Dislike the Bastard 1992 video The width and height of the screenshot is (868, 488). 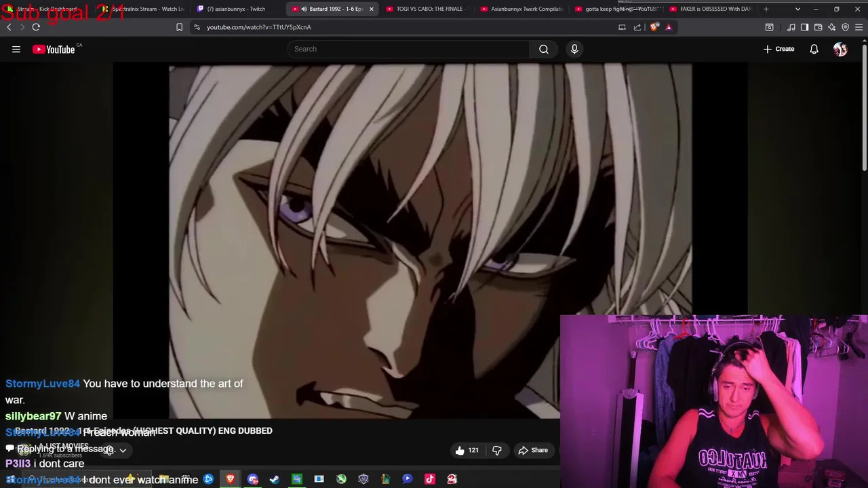(x=497, y=450)
